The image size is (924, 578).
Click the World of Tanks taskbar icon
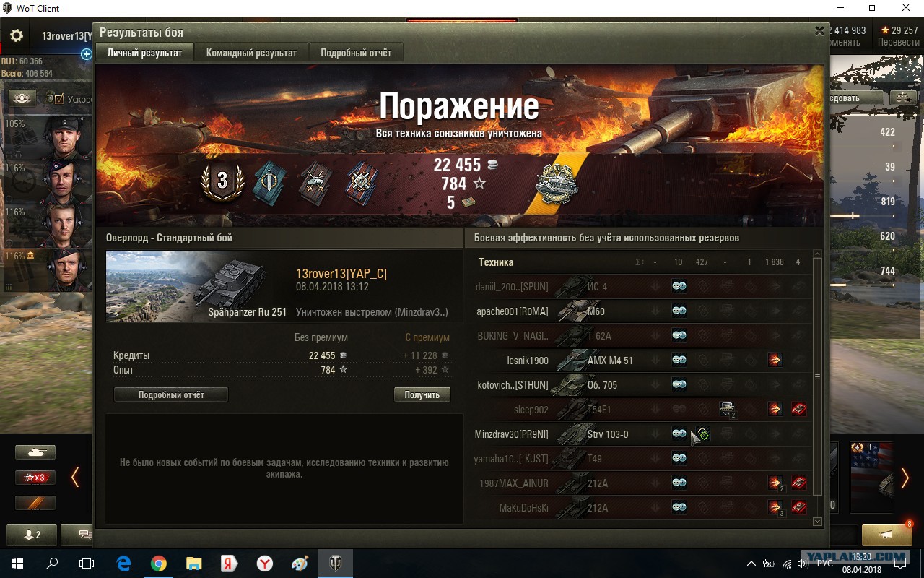tap(335, 564)
